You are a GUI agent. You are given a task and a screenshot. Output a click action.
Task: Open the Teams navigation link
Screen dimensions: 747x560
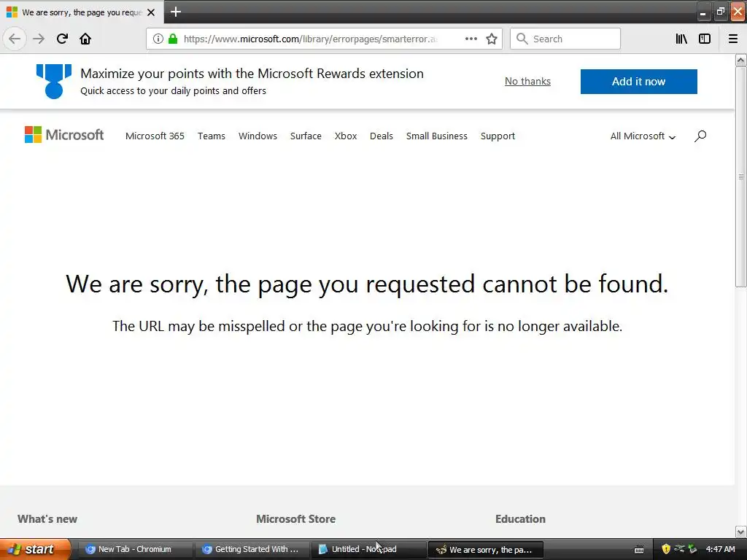click(212, 136)
